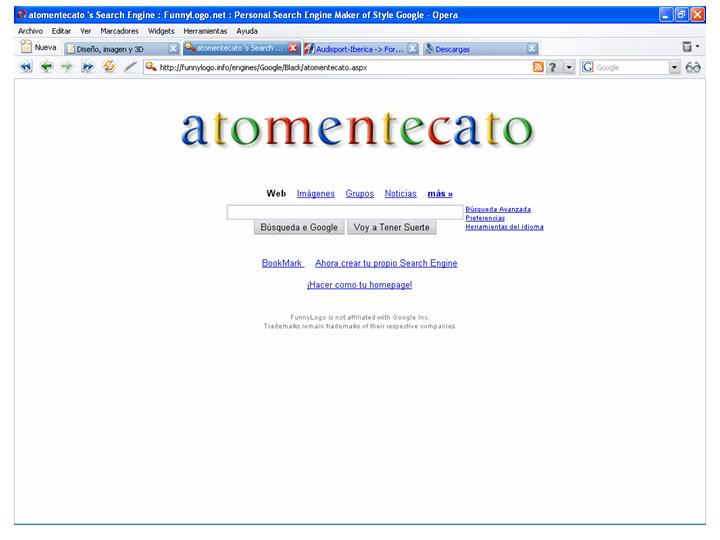
Task: Click the RSS feed icon in the address bar
Action: pyautogui.click(x=538, y=67)
